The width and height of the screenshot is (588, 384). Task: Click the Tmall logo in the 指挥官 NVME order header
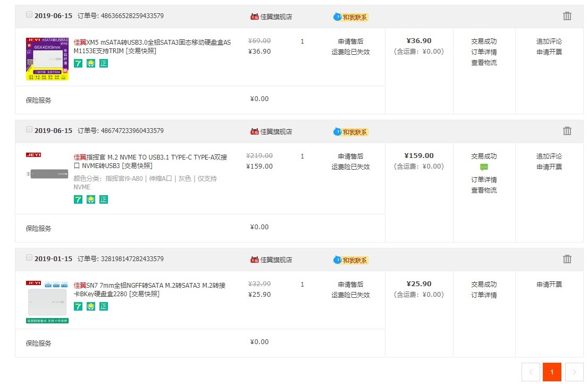255,131
